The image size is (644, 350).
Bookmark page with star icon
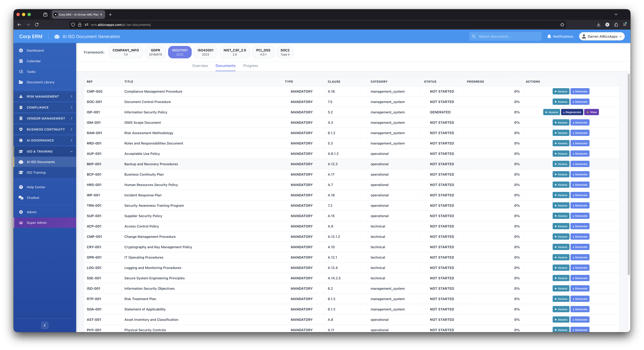[x=562, y=24]
